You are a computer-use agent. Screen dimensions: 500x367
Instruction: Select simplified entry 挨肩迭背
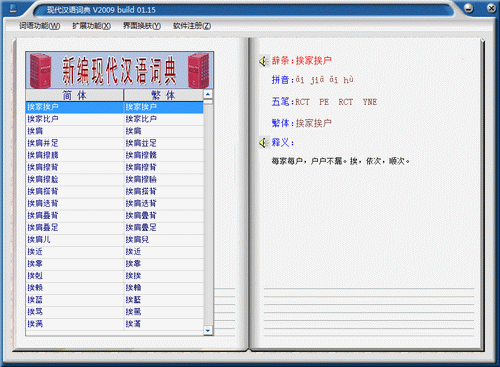tap(75, 203)
